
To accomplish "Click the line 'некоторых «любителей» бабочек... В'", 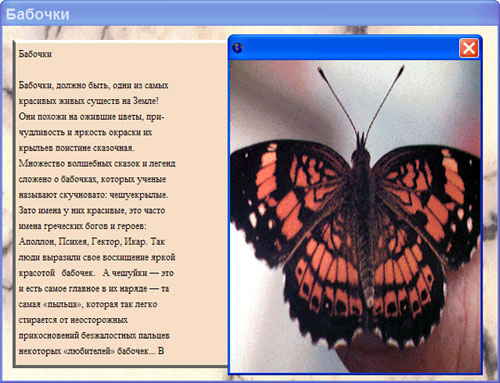I will (91, 351).
